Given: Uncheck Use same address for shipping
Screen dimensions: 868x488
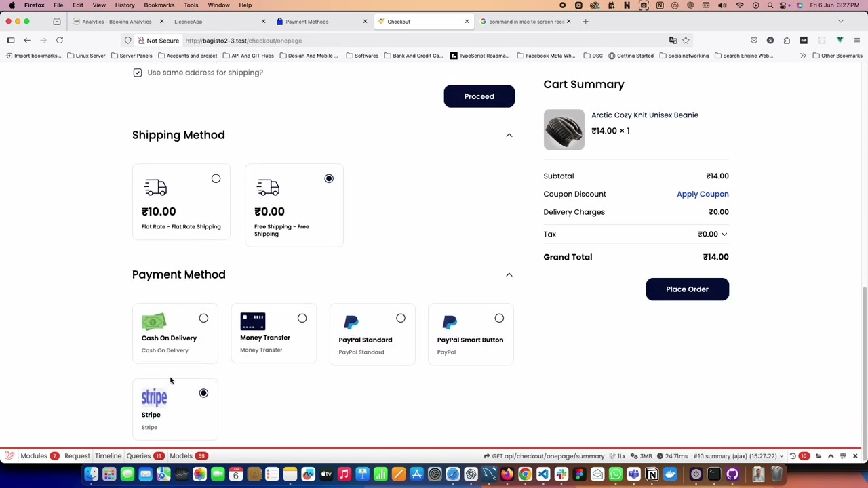Looking at the screenshot, I should 138,73.
